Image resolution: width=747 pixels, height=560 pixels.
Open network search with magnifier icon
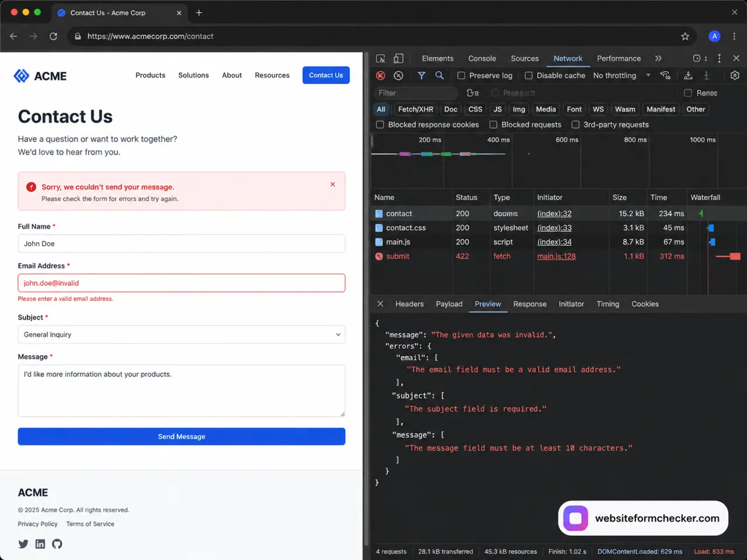(439, 75)
